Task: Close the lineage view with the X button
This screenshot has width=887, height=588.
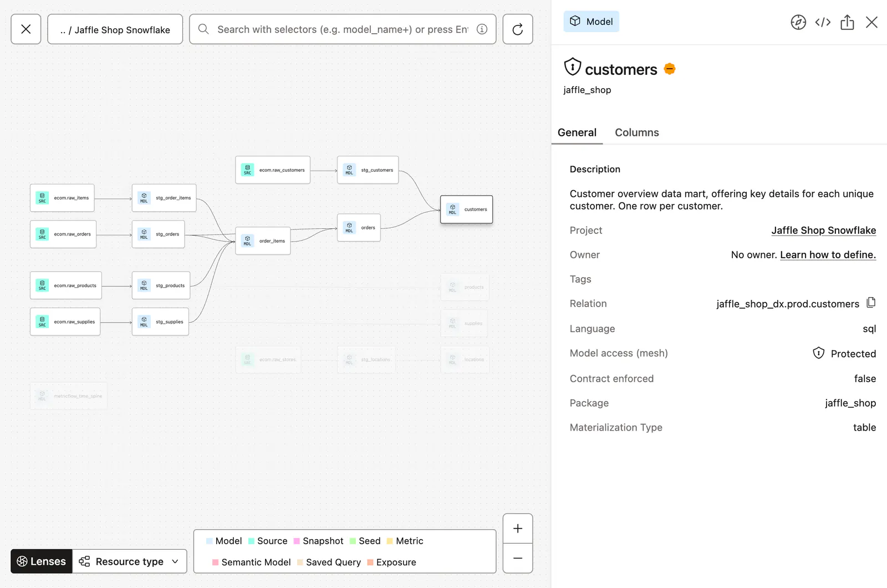Action: [x=26, y=29]
